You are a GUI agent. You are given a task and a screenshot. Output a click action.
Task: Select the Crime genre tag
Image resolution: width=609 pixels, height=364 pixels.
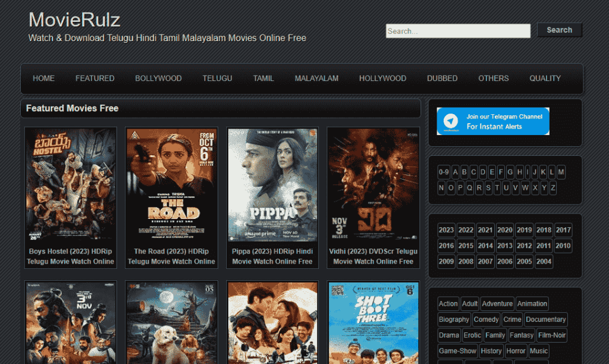[512, 319]
